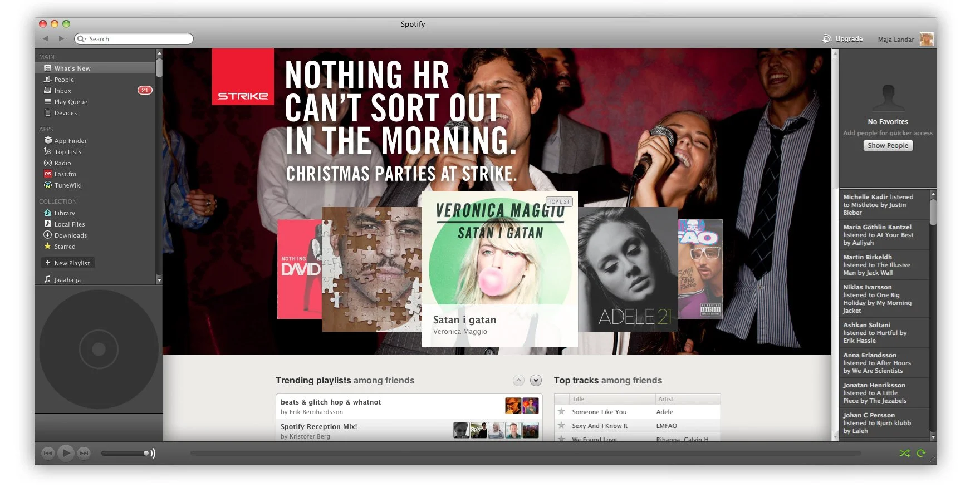Toggle repeat mode
This screenshot has width=980, height=502.
click(921, 453)
